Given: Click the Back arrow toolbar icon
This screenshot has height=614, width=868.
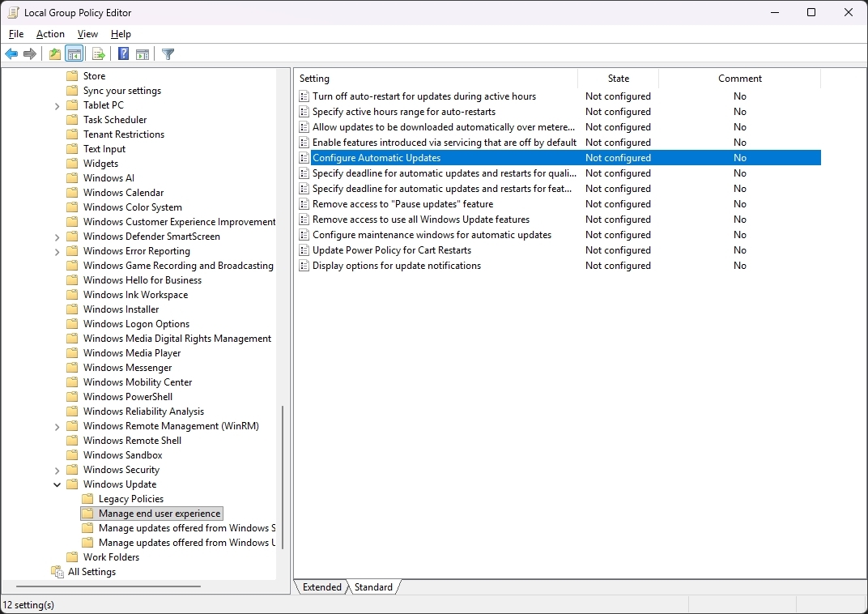Looking at the screenshot, I should pos(11,53).
